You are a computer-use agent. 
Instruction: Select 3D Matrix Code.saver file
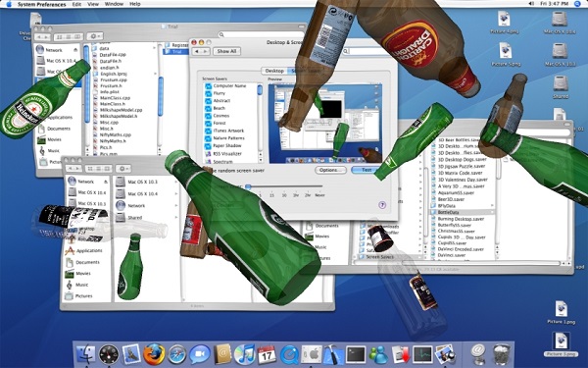(461, 173)
